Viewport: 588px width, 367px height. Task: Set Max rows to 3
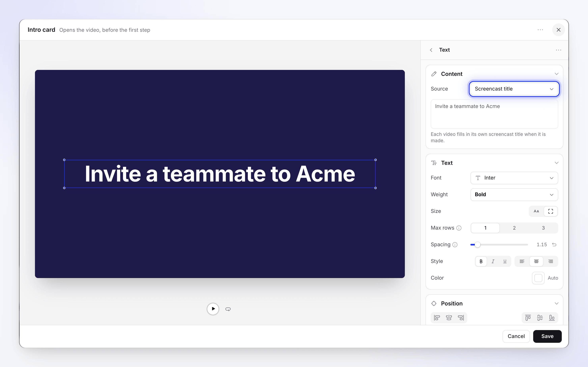[543, 228]
